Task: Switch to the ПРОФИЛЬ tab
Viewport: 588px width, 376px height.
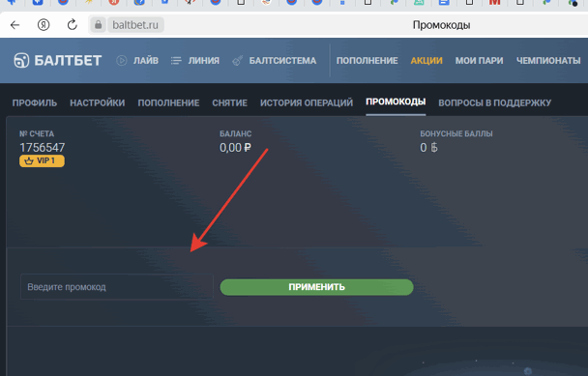Action: pyautogui.click(x=35, y=102)
